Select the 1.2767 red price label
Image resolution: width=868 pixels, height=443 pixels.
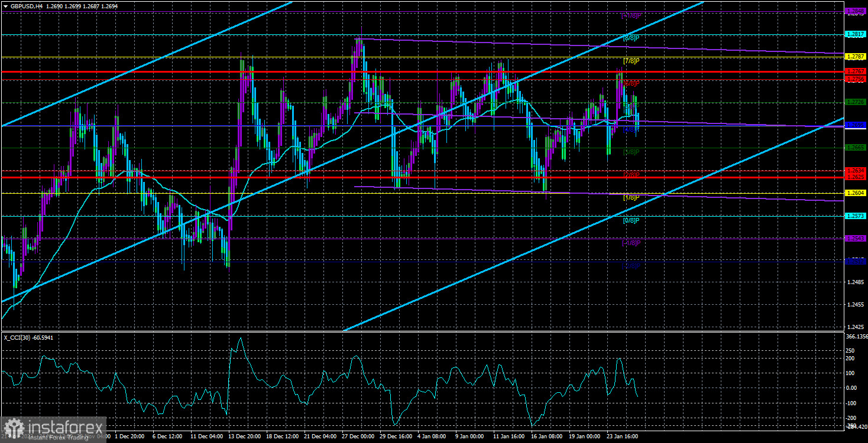(x=856, y=71)
